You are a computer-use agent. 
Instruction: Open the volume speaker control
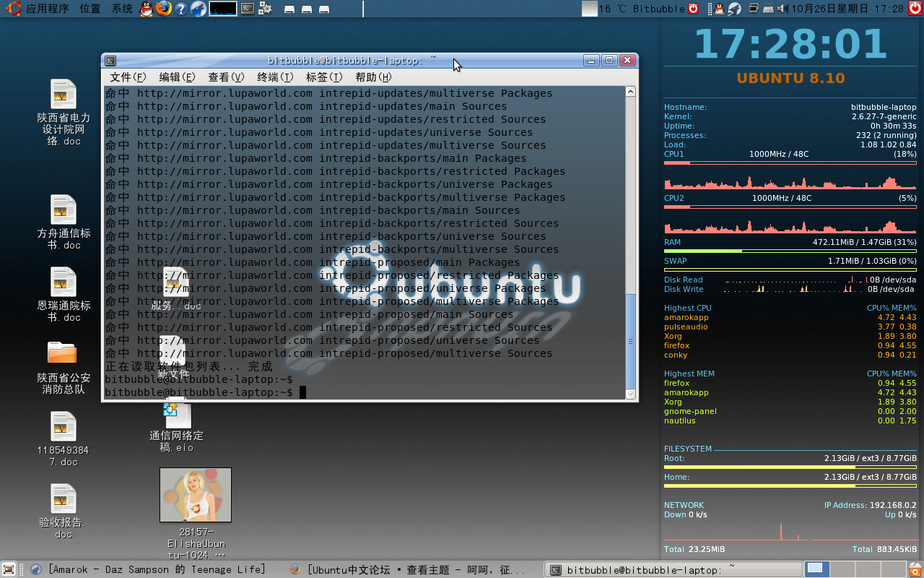point(782,9)
